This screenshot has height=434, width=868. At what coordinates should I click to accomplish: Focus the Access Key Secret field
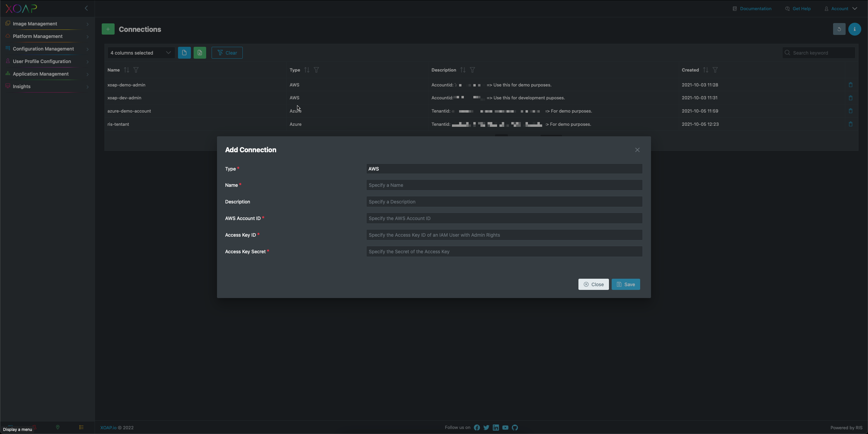[x=504, y=252]
